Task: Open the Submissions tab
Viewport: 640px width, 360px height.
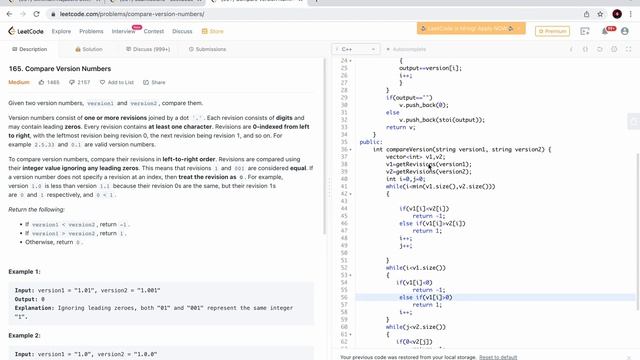Action: coord(207,49)
